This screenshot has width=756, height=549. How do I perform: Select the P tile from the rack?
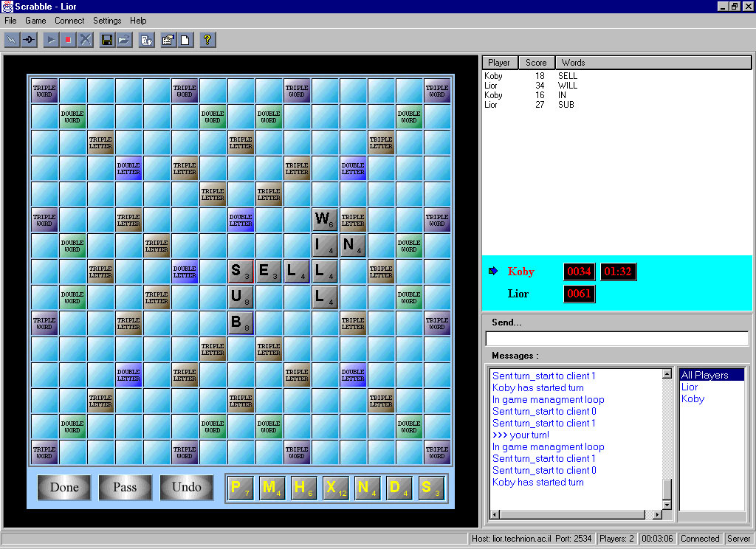coord(240,488)
